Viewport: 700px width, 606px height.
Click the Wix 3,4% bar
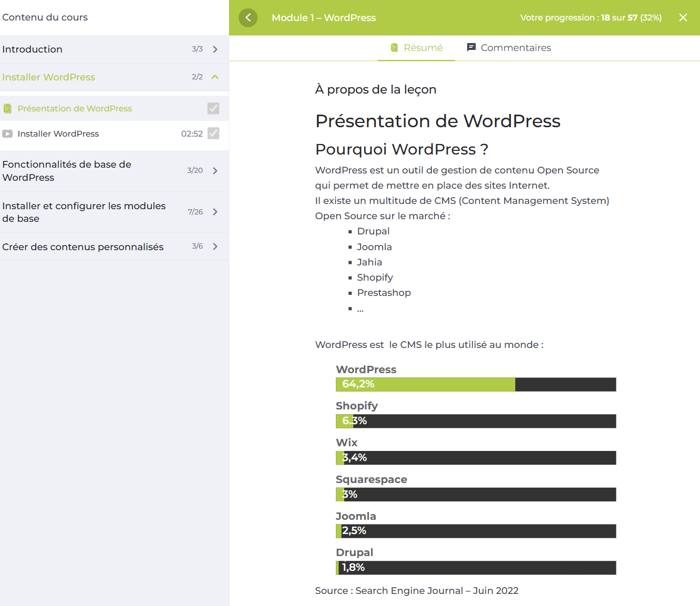[476, 458]
